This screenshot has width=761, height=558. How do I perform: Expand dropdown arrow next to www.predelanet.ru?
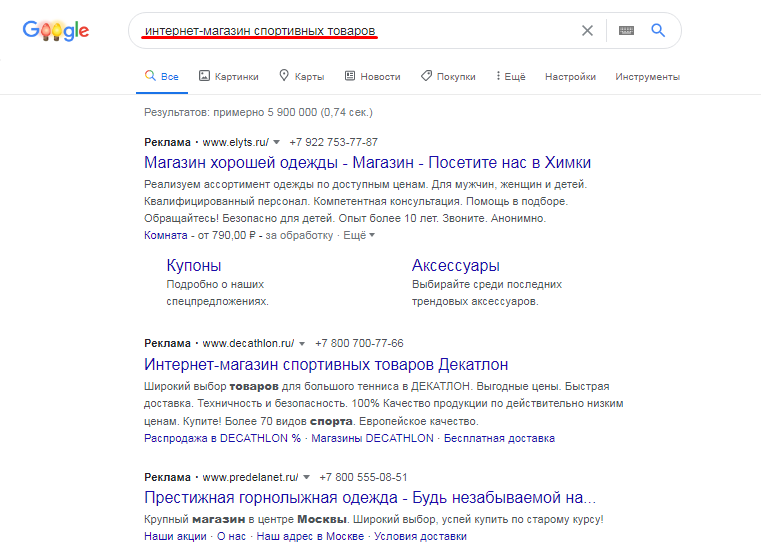(306, 477)
